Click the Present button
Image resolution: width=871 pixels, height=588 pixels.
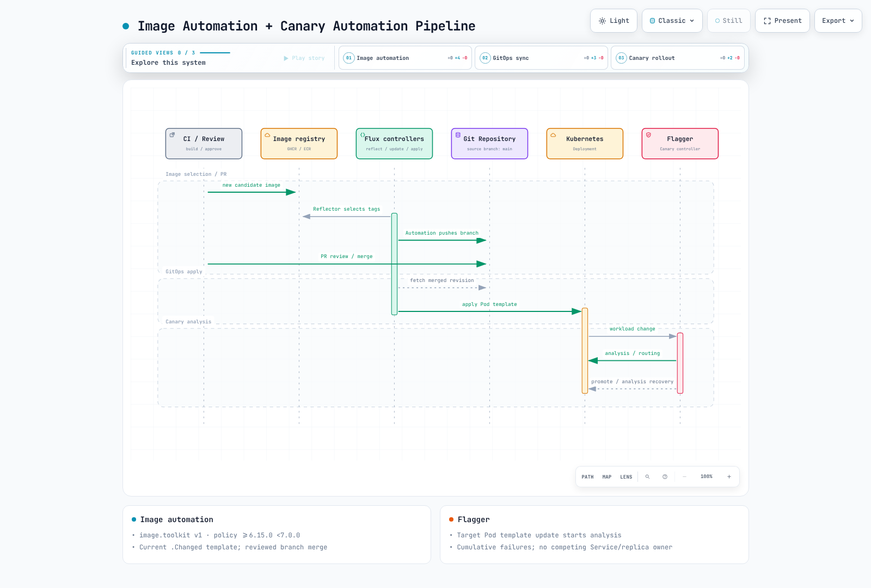tap(782, 21)
